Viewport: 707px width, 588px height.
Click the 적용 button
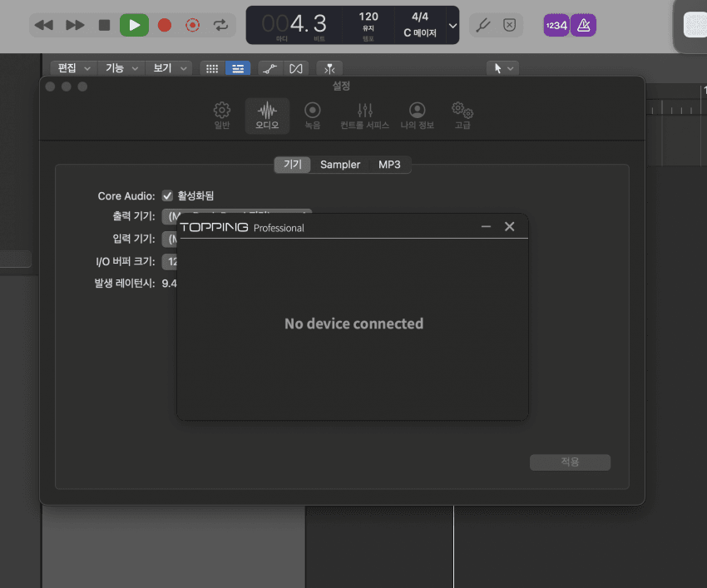click(x=570, y=462)
